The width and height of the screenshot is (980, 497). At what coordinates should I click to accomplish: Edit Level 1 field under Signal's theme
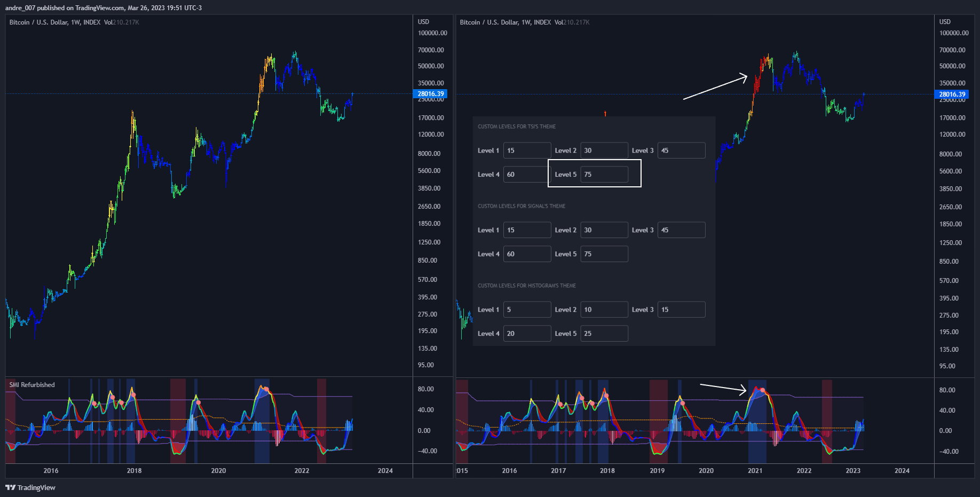click(x=527, y=230)
